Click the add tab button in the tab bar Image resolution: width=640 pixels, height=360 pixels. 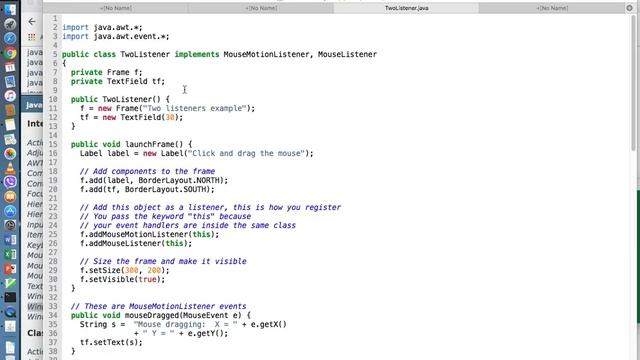point(629,8)
